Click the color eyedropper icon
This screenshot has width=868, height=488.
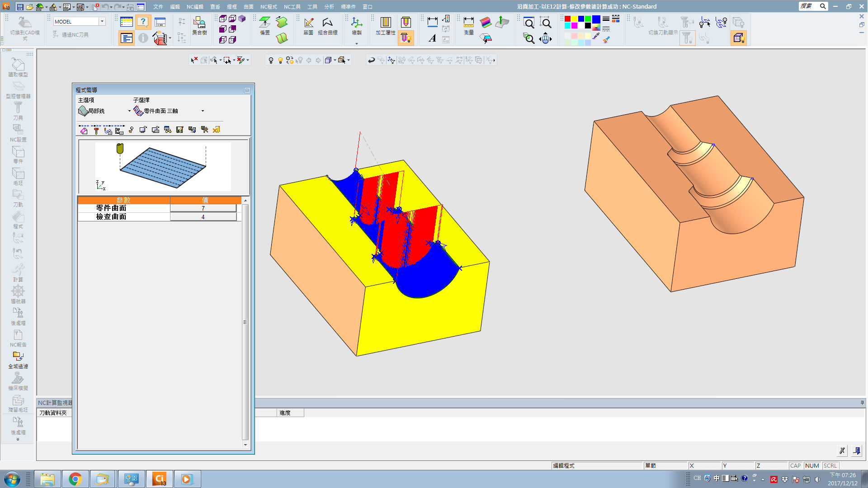click(x=596, y=37)
